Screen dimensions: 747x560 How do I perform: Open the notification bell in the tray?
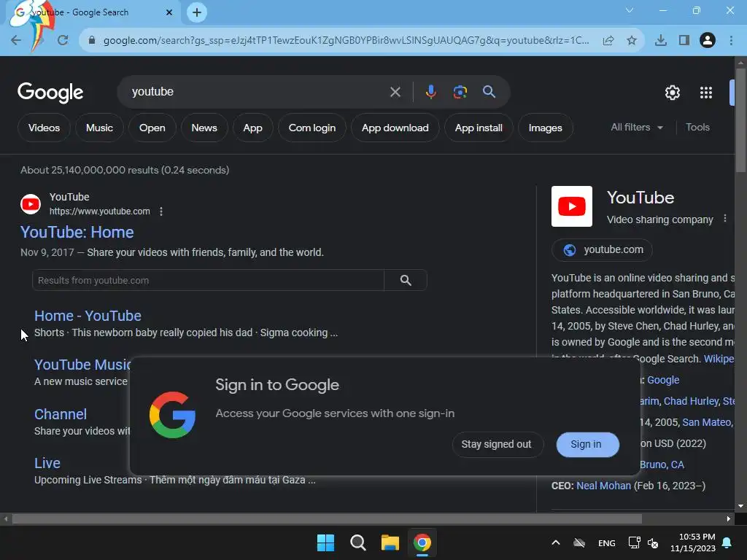tap(727, 542)
